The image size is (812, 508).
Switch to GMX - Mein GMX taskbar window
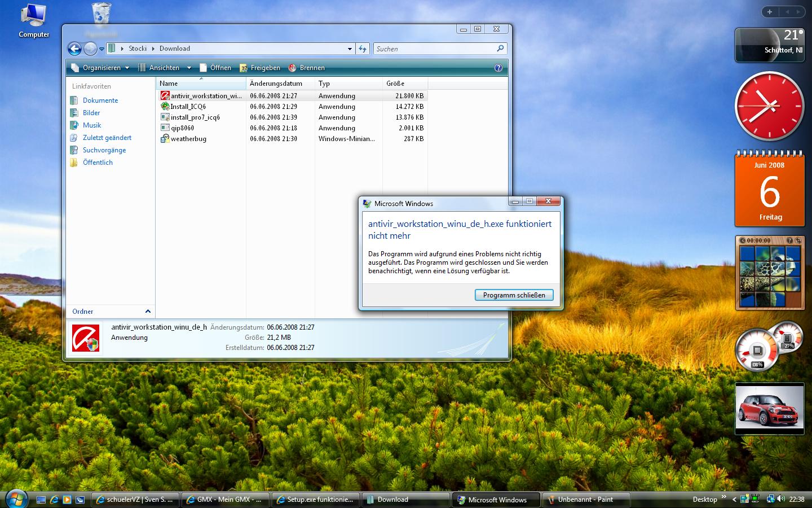[225, 500]
